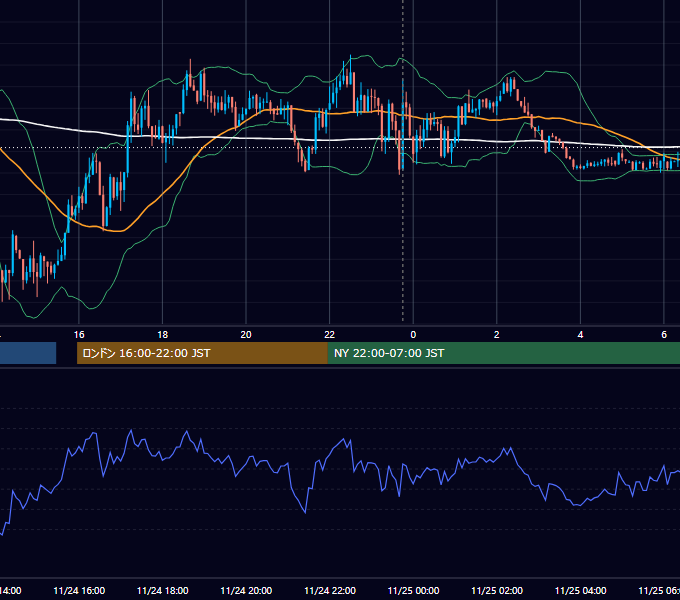Click the 20 hour label on the chart axis
Image resolution: width=680 pixels, height=600 pixels.
pyautogui.click(x=246, y=334)
